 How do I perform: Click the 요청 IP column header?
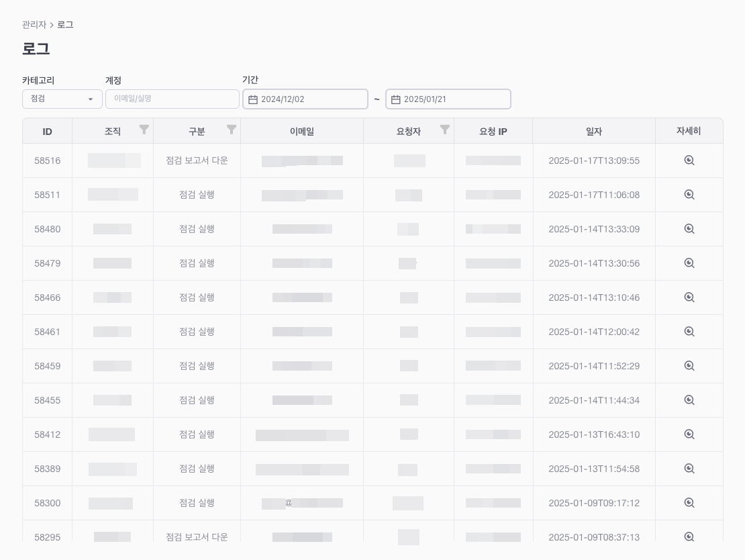[x=493, y=132]
